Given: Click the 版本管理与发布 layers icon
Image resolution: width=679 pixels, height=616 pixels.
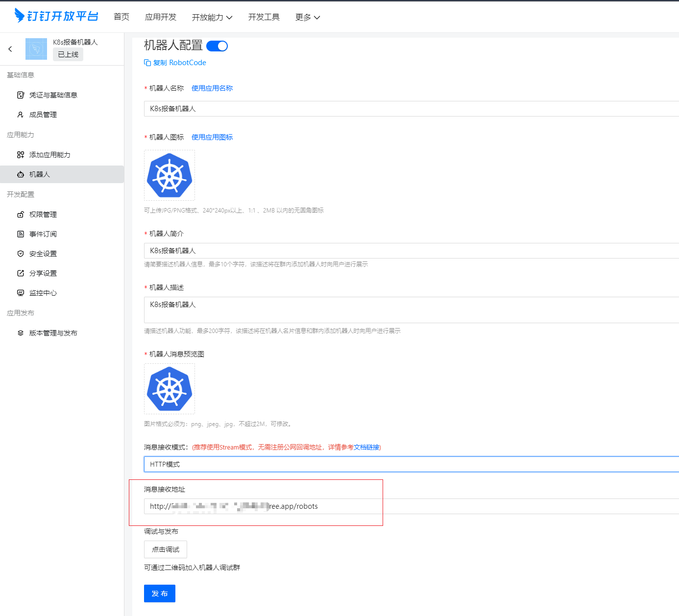Looking at the screenshot, I should pos(21,333).
